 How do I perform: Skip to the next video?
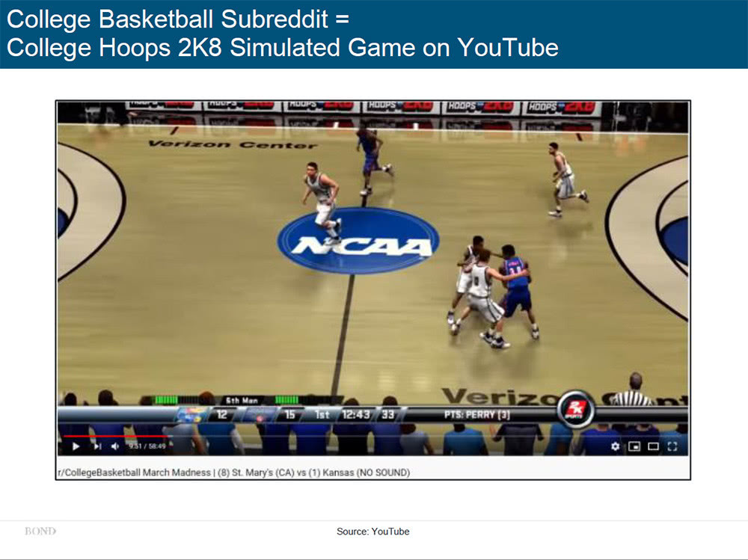(x=97, y=446)
